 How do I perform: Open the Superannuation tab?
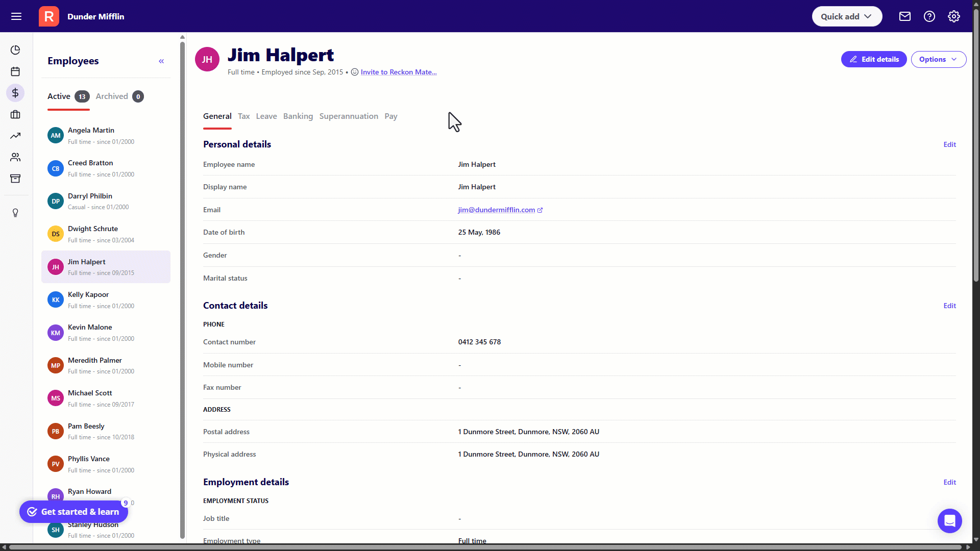(349, 116)
